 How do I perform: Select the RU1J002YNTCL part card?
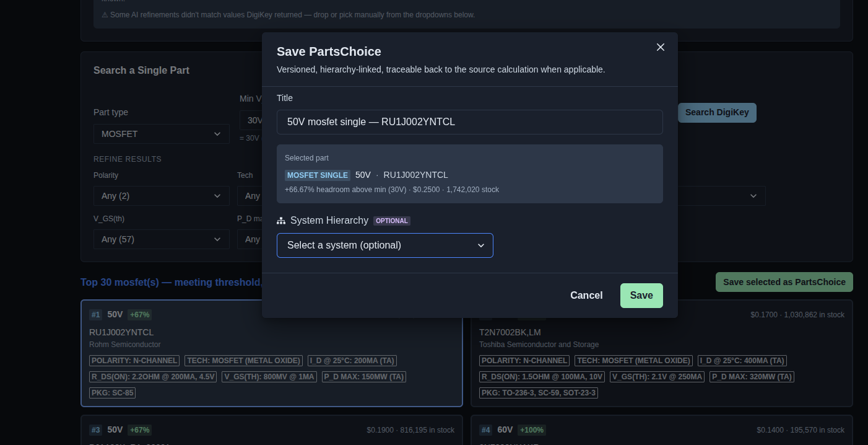[272, 353]
